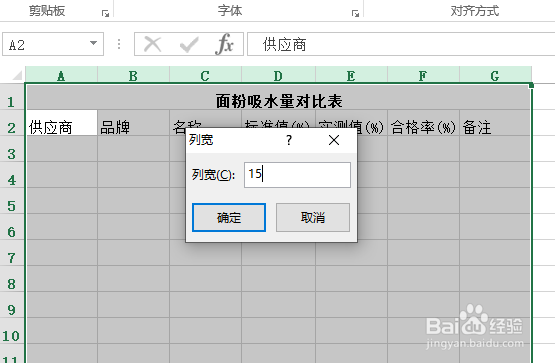Select column A header
The image size is (555, 363).
[61, 75]
